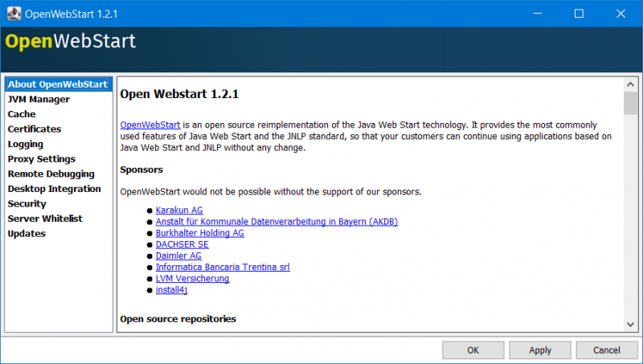Open the Updates section

point(27,234)
